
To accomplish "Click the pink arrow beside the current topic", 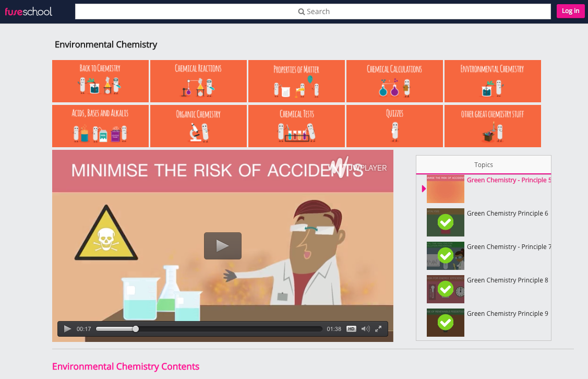I will tap(423, 189).
